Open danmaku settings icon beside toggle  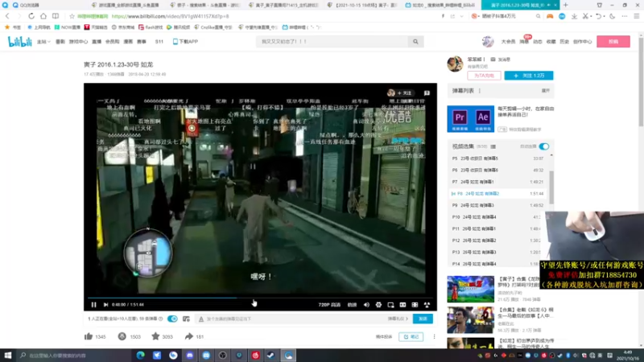pos(186,319)
